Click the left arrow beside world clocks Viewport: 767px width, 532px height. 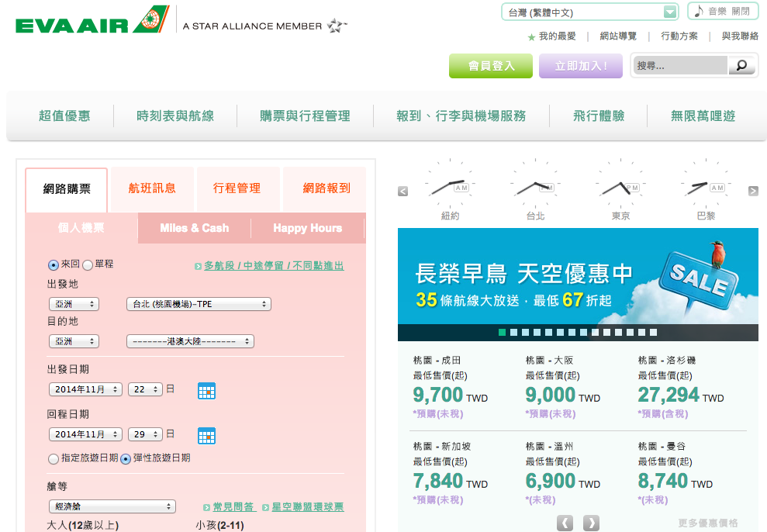tap(403, 192)
